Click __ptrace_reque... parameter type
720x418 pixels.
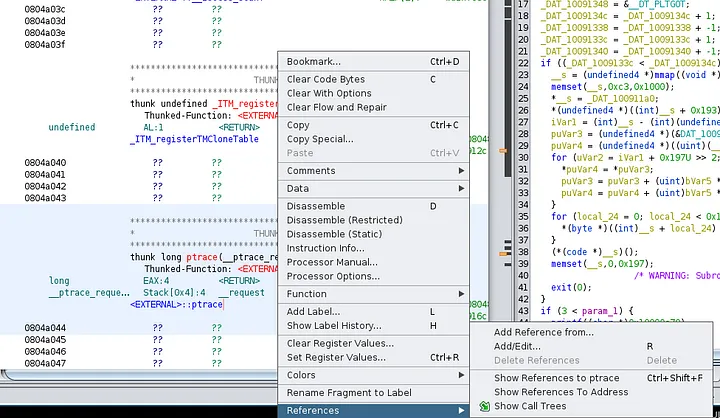tap(89, 293)
